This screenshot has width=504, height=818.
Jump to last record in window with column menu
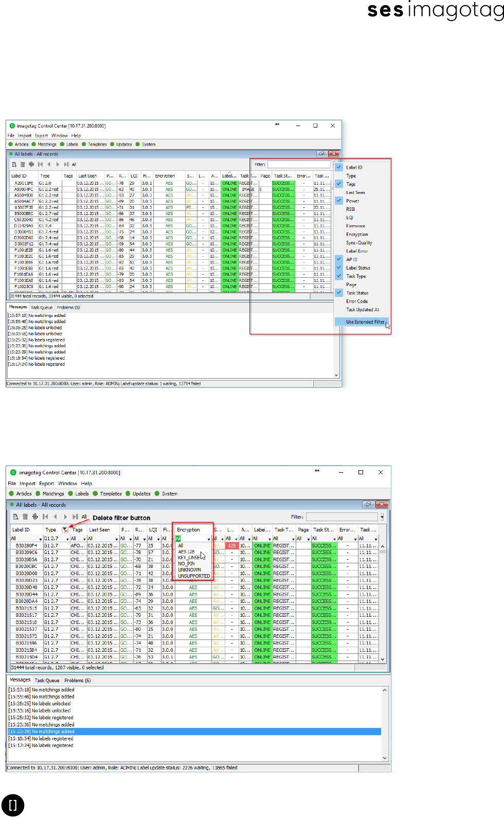coord(66,165)
